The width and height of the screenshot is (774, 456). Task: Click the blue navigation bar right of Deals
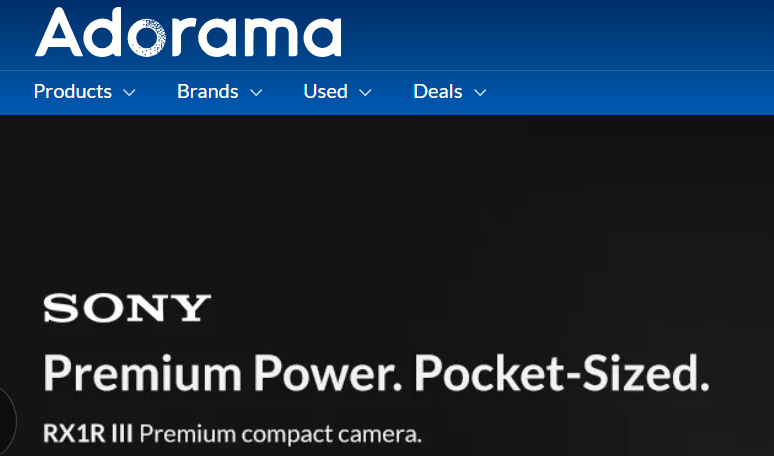click(x=632, y=92)
